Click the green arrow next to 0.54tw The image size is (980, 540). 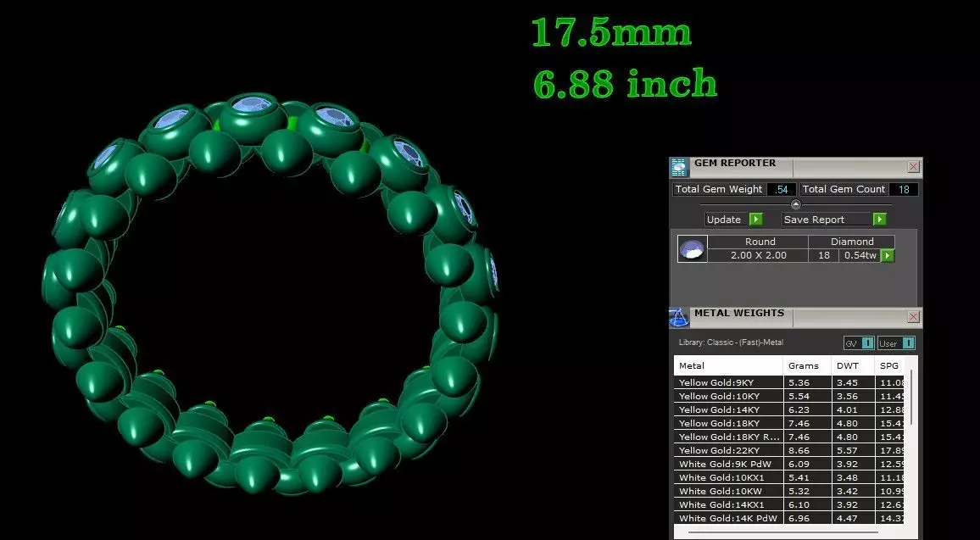click(x=888, y=256)
